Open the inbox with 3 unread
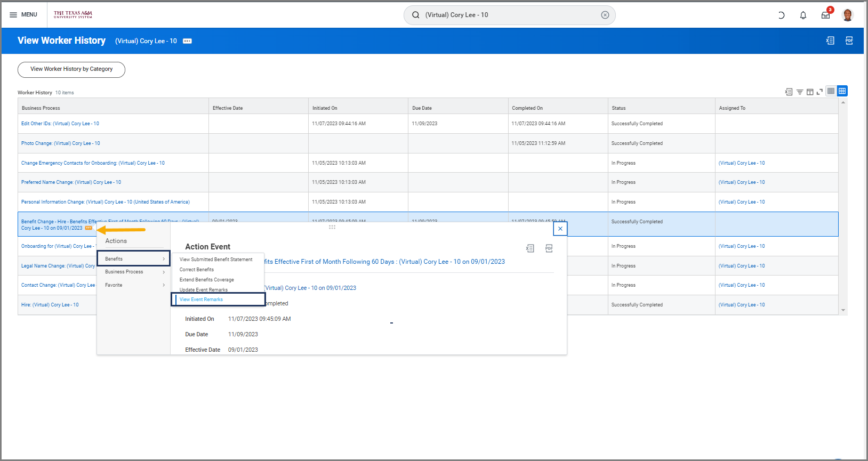868x461 pixels. (825, 15)
